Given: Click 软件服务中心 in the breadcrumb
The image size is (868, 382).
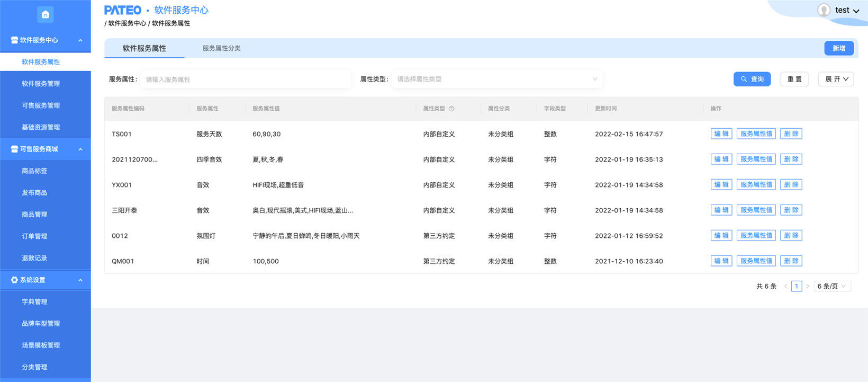Looking at the screenshot, I should point(127,23).
